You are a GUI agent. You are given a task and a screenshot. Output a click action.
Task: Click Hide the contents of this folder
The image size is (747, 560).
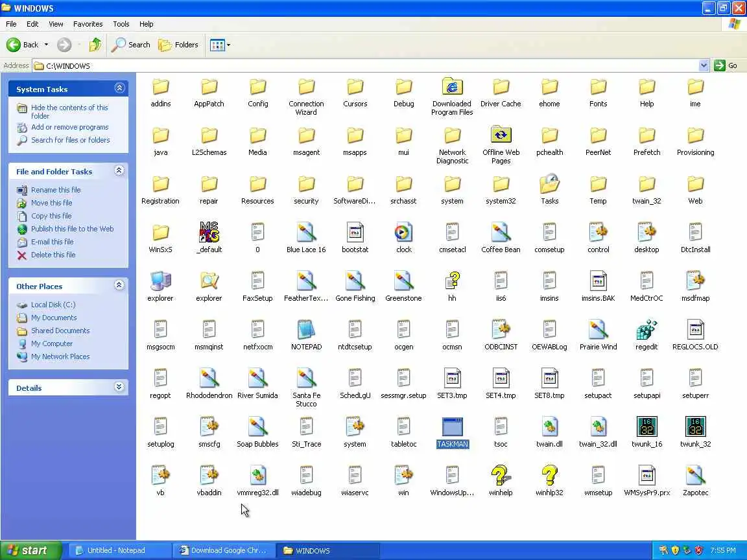69,111
